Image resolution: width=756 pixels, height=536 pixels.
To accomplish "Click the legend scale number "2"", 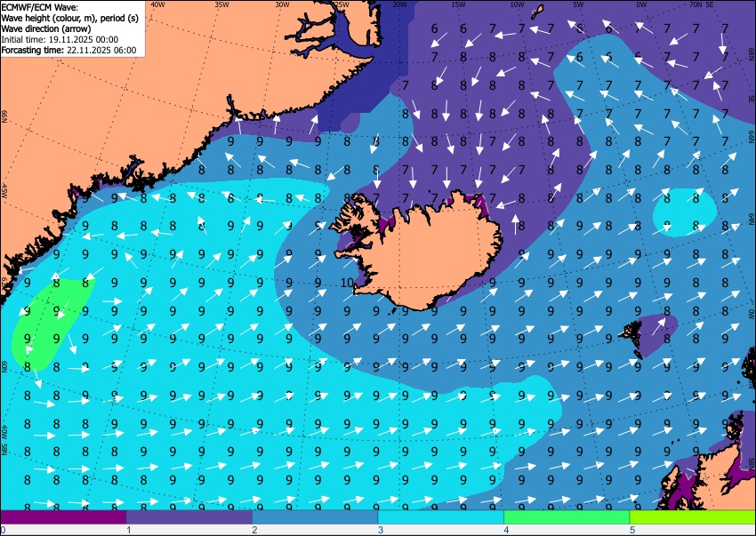I will tap(254, 530).
